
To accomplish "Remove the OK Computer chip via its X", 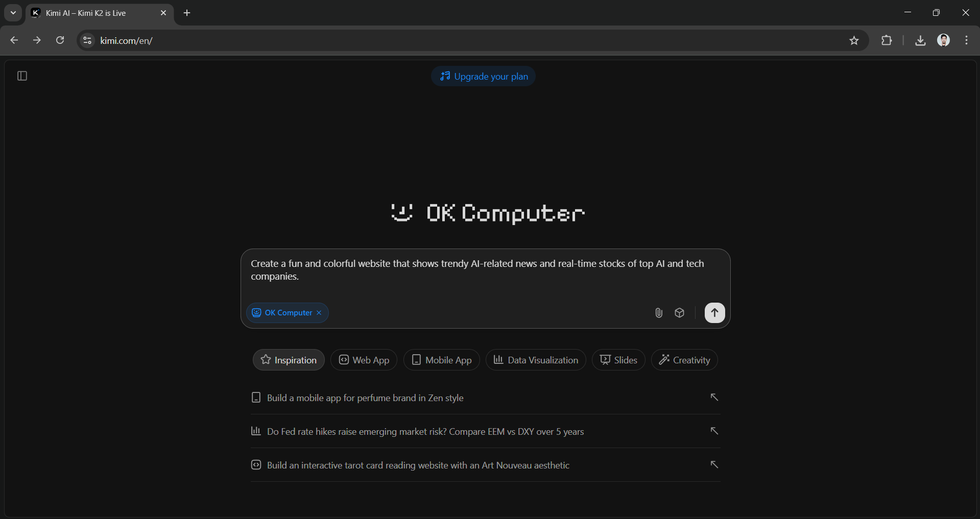I will point(319,313).
